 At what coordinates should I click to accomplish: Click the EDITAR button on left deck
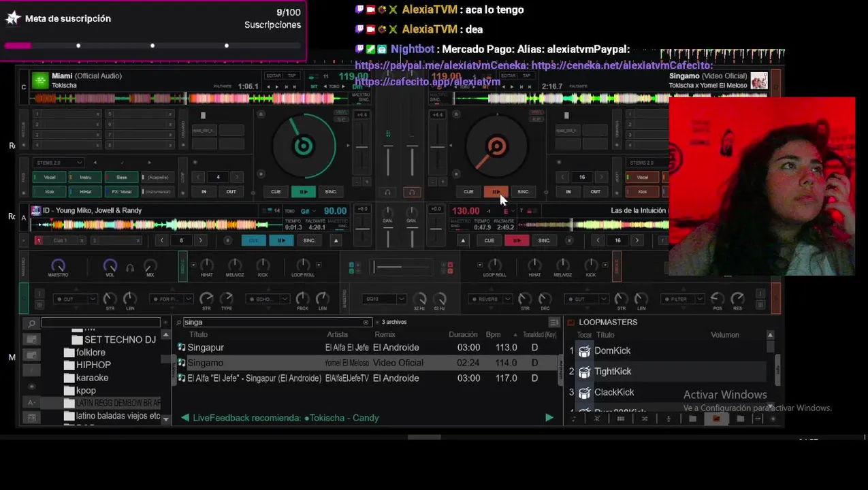[x=274, y=76]
